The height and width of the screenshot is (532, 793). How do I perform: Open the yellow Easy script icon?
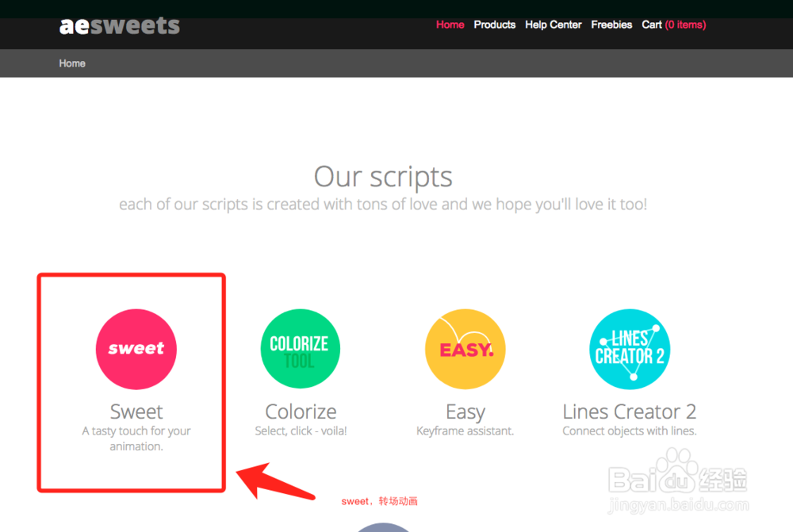click(x=465, y=349)
